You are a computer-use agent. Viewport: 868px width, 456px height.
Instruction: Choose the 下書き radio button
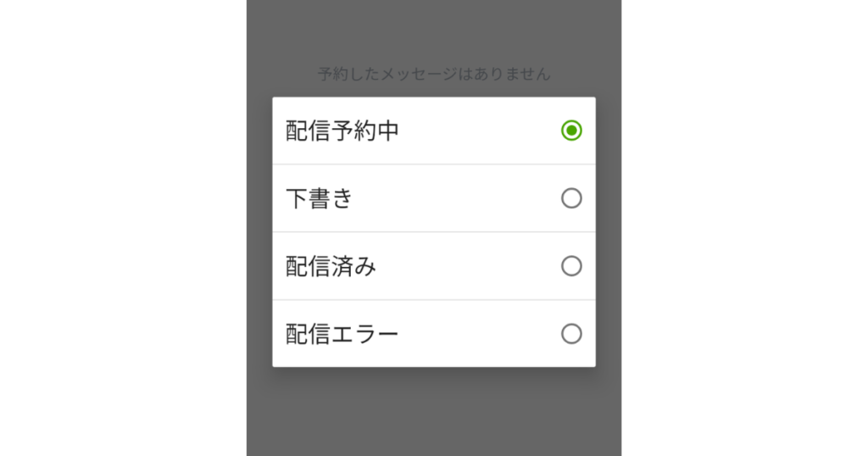pyautogui.click(x=571, y=198)
